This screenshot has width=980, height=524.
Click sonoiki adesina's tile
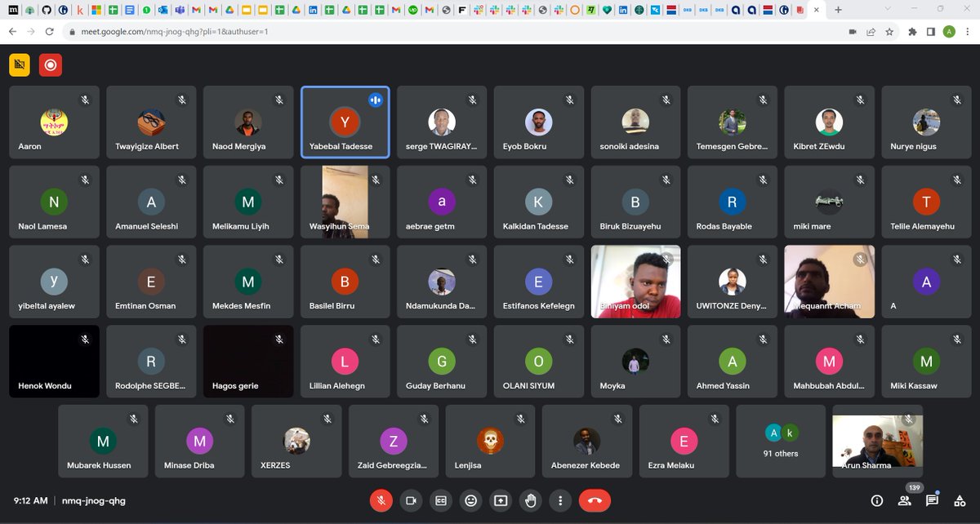click(635, 122)
